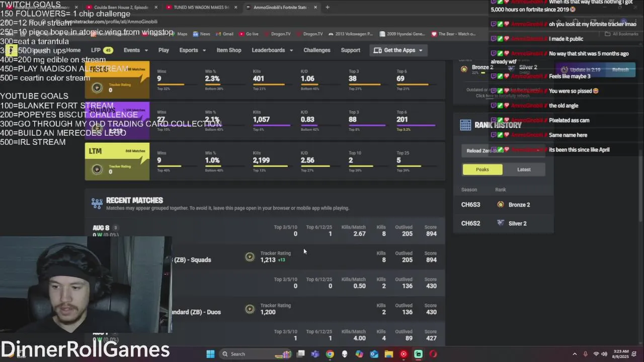Image resolution: width=644 pixels, height=362 pixels.
Task: Open the 2013 Volkswagen bookmark
Action: pyautogui.click(x=350, y=34)
